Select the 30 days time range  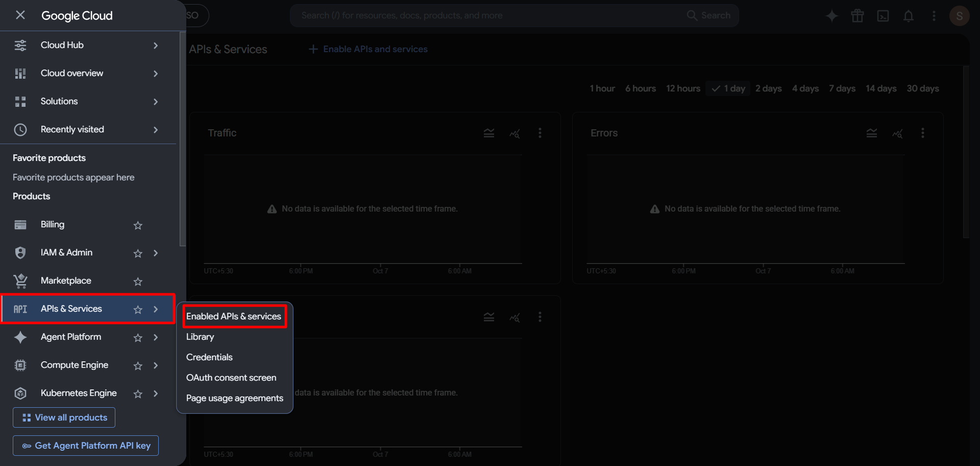coord(923,88)
